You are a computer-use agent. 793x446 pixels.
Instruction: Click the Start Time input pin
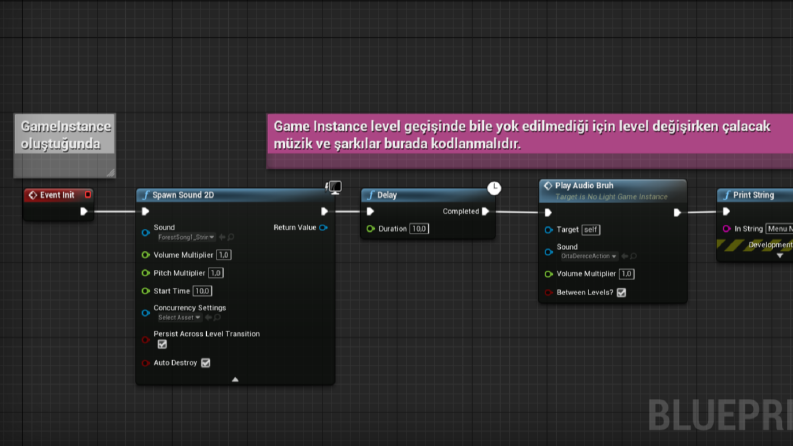click(x=146, y=291)
